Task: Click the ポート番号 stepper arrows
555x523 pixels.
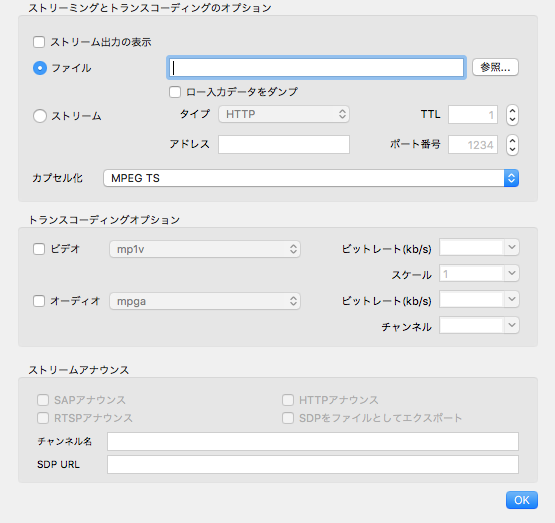Action: 512,145
